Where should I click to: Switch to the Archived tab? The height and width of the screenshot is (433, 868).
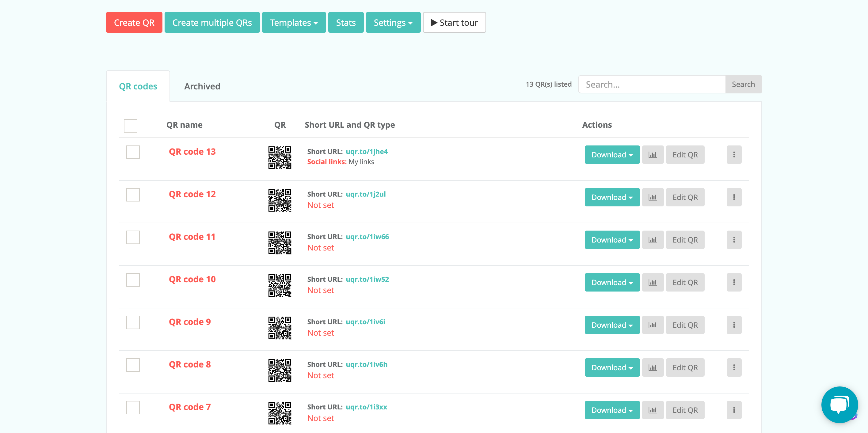202,86
